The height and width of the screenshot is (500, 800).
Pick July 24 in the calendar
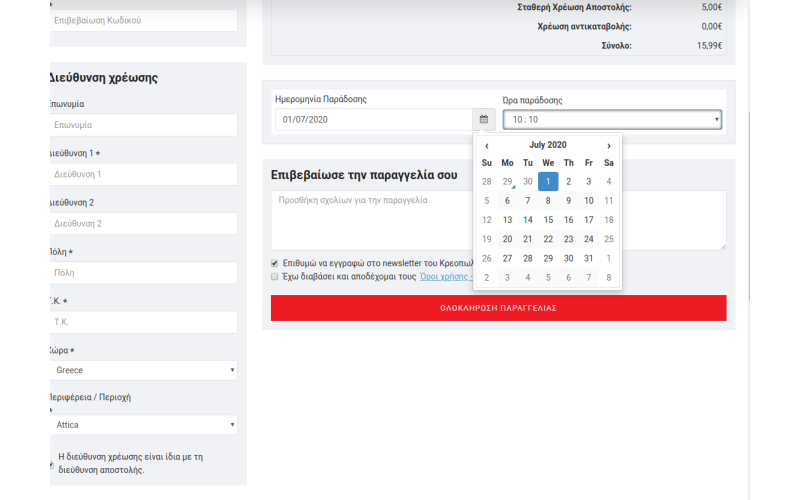click(589, 239)
